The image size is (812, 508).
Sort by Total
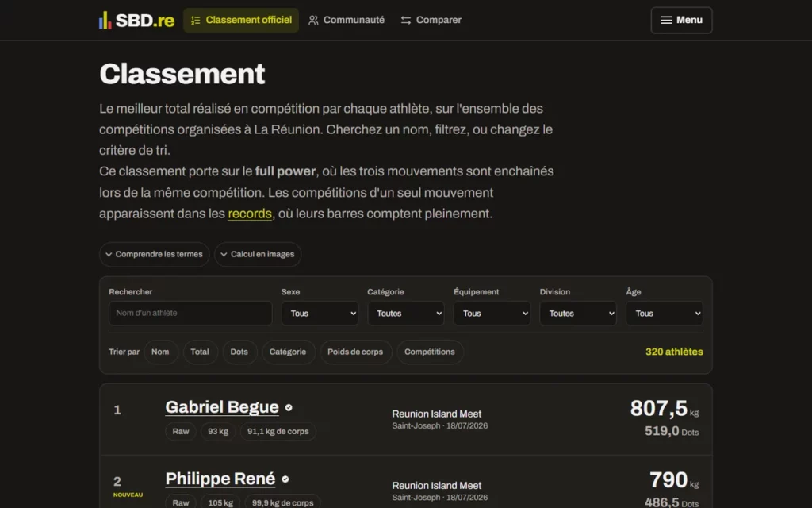click(200, 352)
